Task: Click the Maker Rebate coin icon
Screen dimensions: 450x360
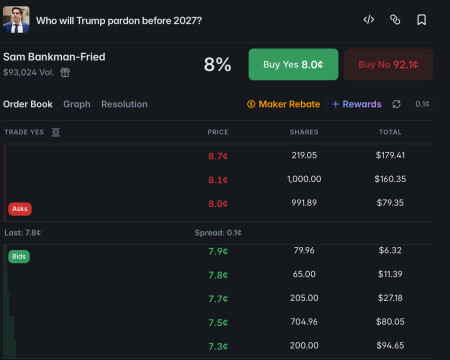Action: pos(251,104)
